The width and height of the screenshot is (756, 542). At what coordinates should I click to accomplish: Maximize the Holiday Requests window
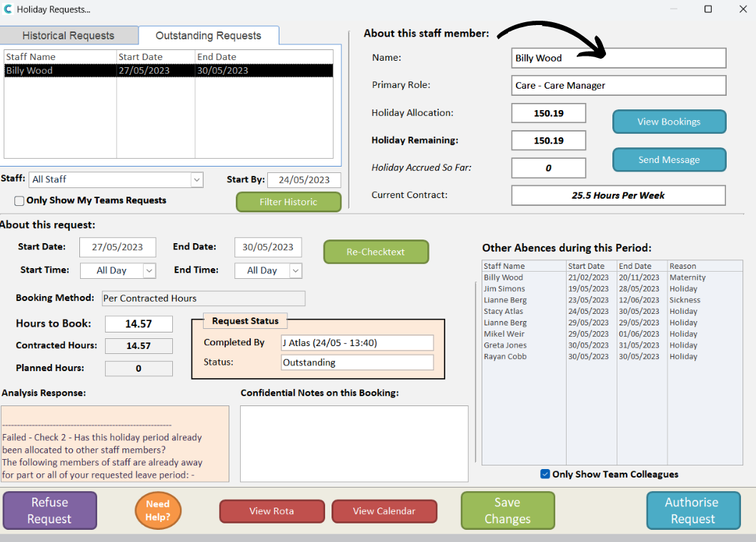[708, 9]
